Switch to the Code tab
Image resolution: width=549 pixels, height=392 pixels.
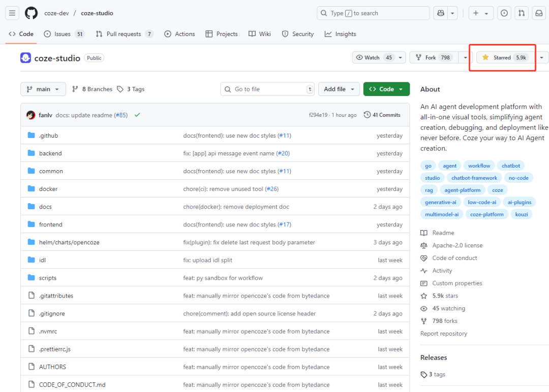point(21,34)
